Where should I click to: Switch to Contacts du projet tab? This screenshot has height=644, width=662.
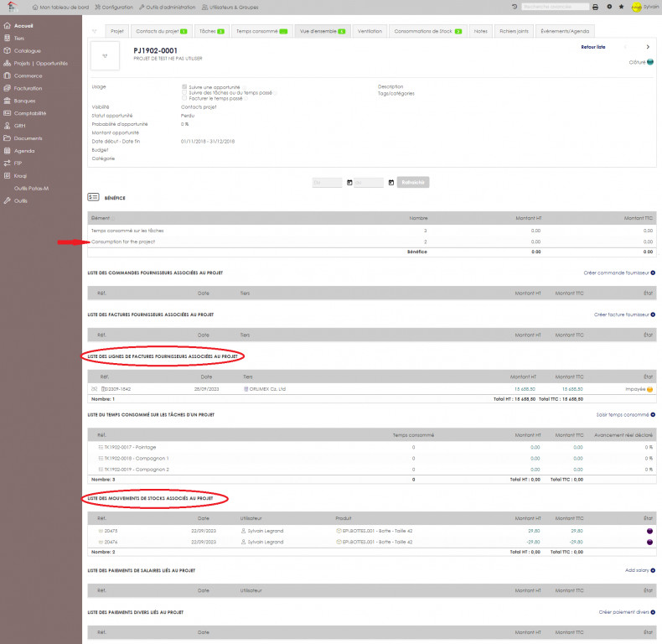(x=161, y=31)
